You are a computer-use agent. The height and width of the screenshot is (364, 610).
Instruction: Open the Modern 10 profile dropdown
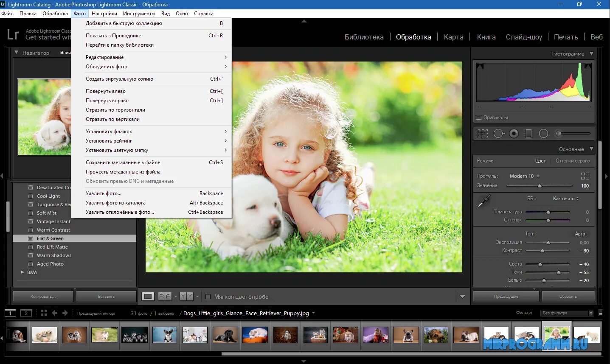(x=525, y=176)
